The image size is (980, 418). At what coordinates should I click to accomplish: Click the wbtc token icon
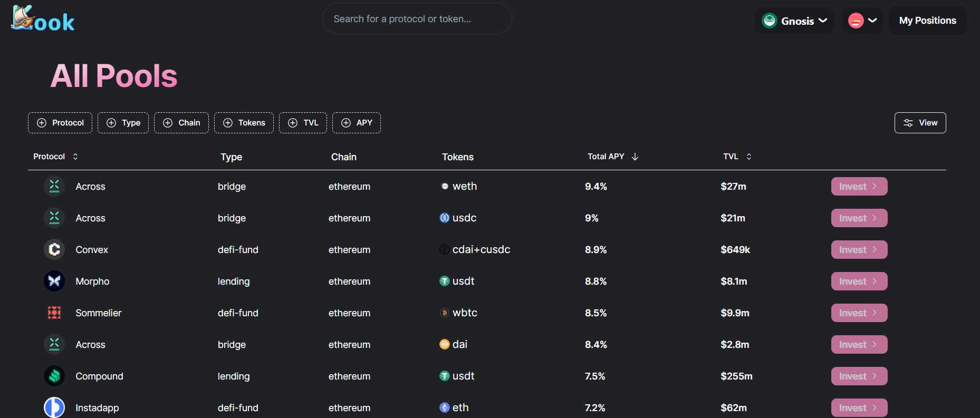point(445,313)
